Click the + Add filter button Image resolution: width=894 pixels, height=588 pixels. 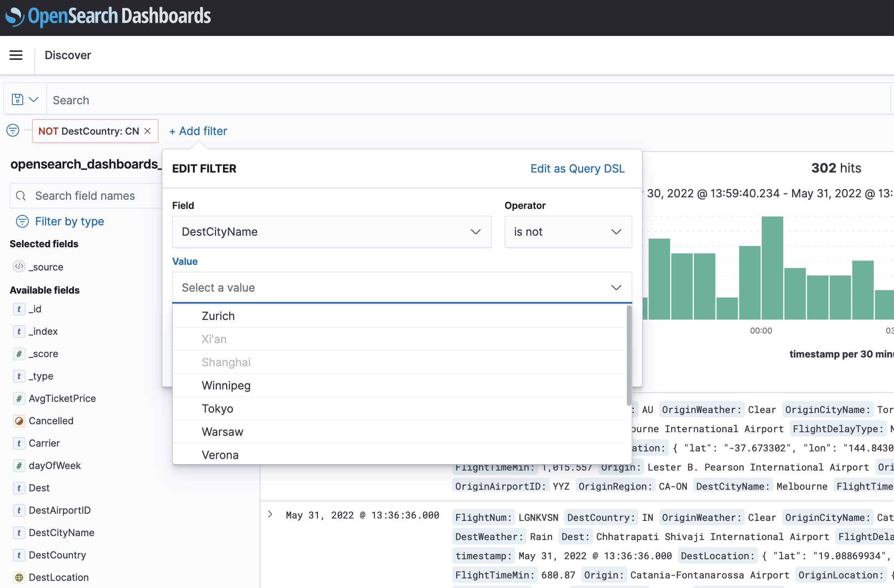tap(199, 131)
